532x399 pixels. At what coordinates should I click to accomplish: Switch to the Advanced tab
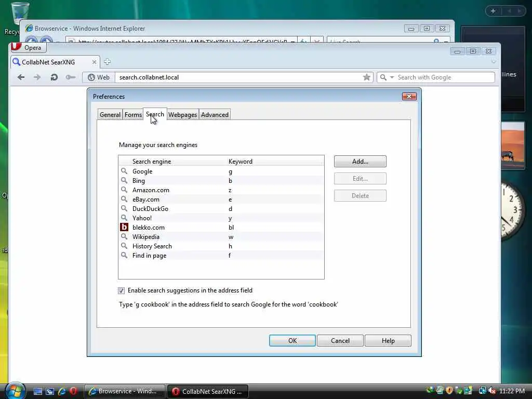pyautogui.click(x=215, y=115)
